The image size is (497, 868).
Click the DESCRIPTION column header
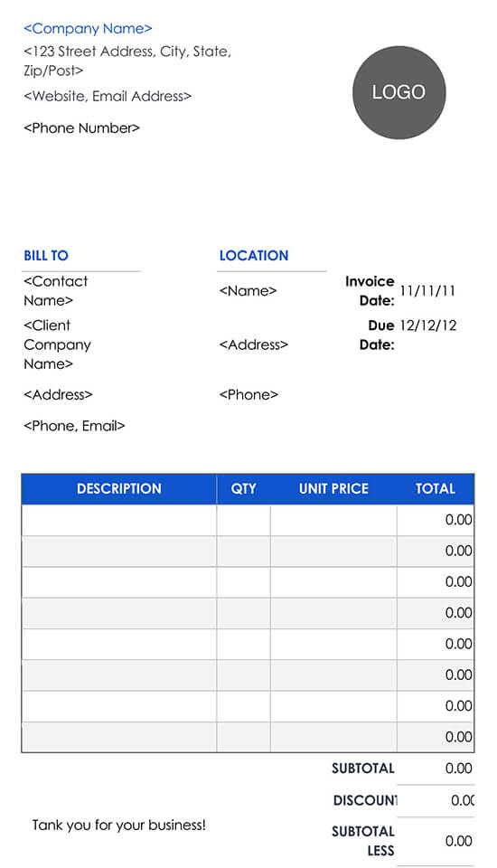(x=119, y=489)
